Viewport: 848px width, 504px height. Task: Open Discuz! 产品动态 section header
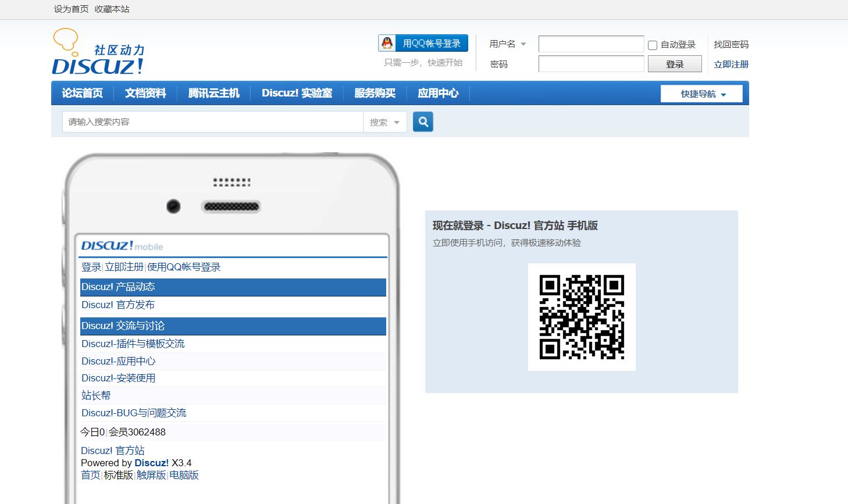coord(233,287)
